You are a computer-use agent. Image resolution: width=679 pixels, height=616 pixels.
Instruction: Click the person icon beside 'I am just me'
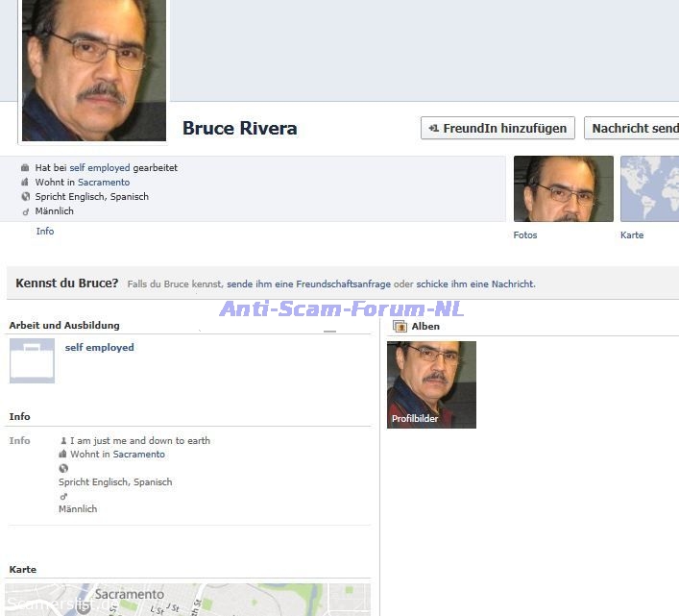(x=63, y=441)
